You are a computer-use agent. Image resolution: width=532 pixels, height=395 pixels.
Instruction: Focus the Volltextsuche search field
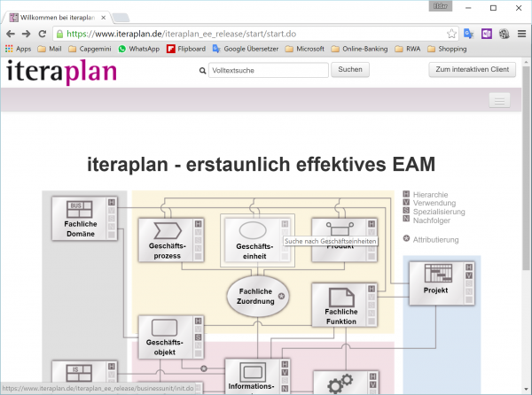[268, 69]
